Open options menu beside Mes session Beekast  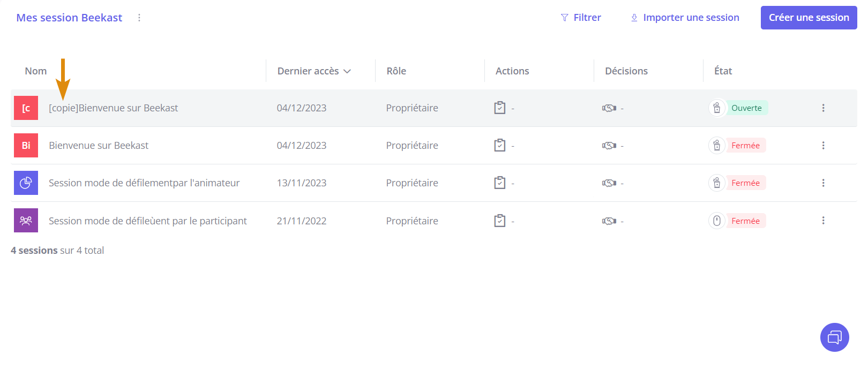(x=139, y=18)
